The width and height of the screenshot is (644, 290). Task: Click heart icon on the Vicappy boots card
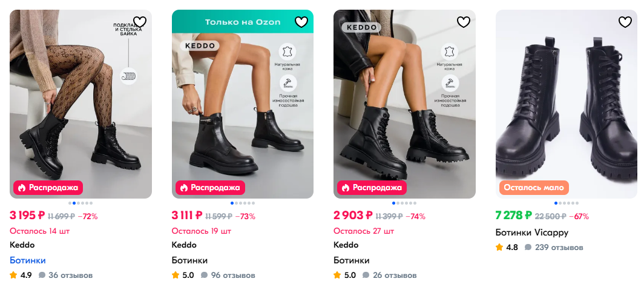coord(625,22)
